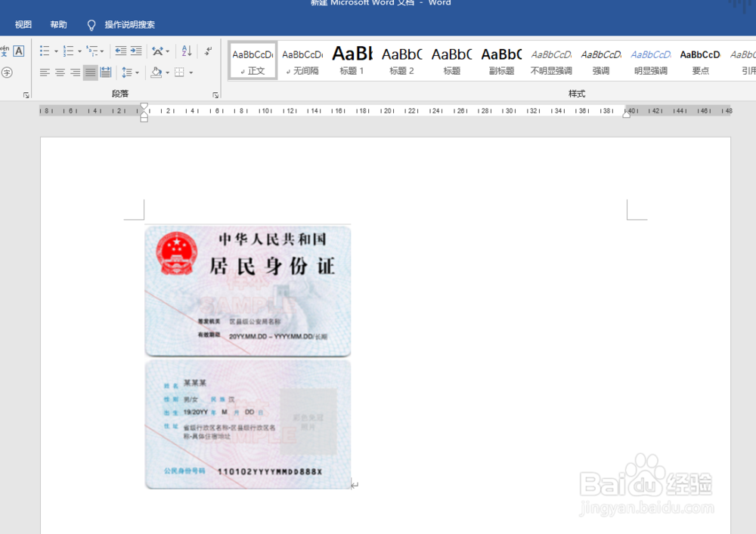Screen dimensions: 756x534
Task: Increase paragraph indent
Action: point(137,51)
